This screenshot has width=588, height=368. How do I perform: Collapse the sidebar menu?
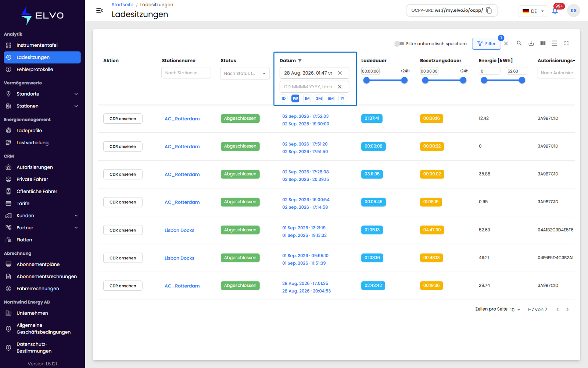click(x=99, y=10)
